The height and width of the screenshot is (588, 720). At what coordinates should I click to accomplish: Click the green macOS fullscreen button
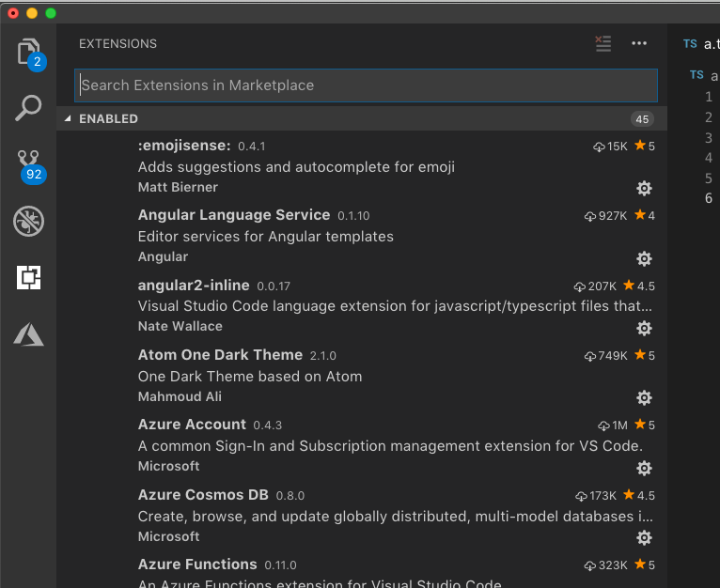[x=51, y=13]
